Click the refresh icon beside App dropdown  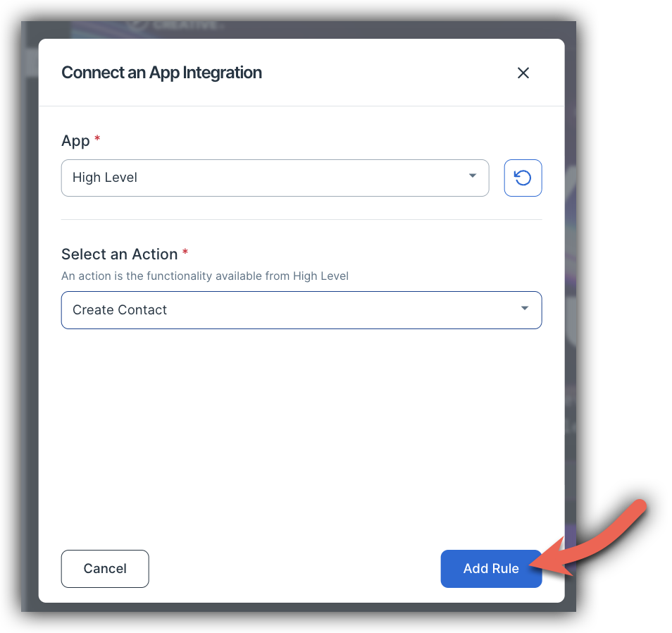[x=523, y=178]
